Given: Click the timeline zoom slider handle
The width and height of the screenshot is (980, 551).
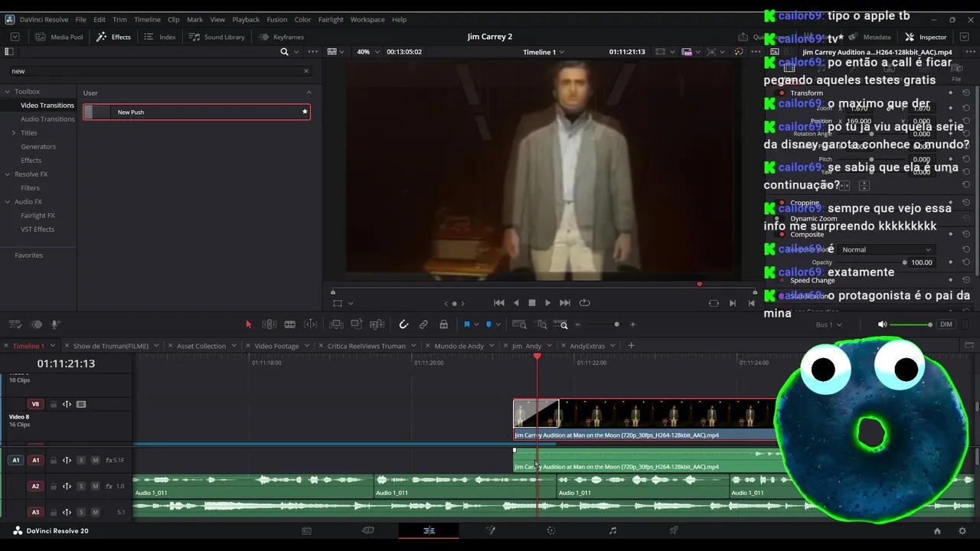Looking at the screenshot, I should 616,324.
